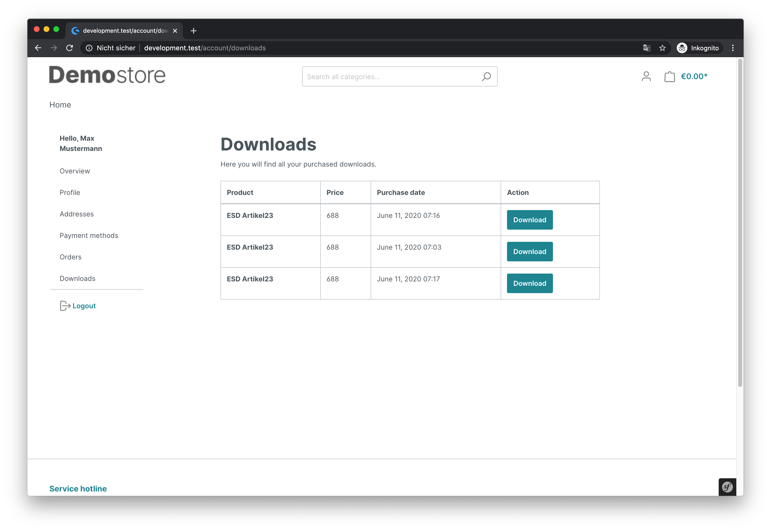Open Profile in the account sidebar
The image size is (771, 532).
point(70,192)
